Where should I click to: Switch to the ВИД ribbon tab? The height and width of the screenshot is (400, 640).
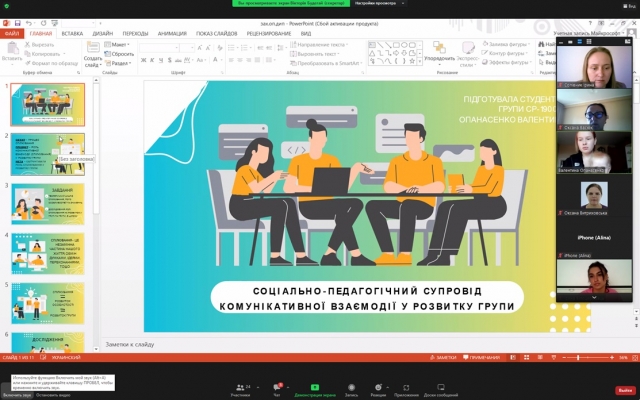pyautogui.click(x=306, y=33)
